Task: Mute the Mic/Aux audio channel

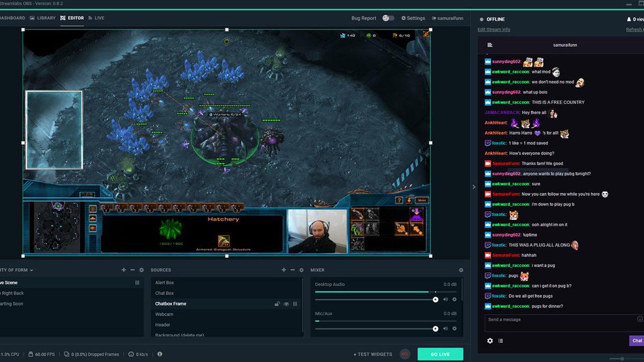Action: [445, 328]
